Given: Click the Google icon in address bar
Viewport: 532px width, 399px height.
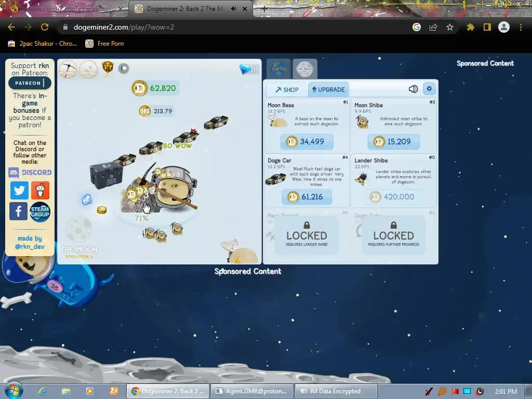Looking at the screenshot, I should [417, 27].
